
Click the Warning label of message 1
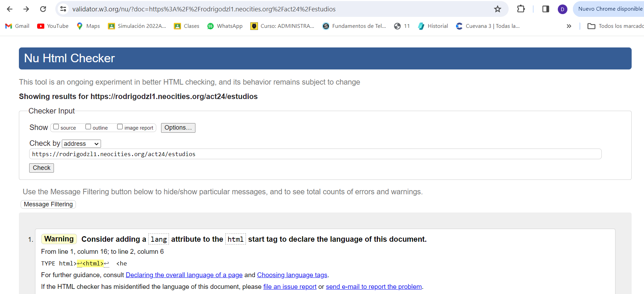(59, 239)
